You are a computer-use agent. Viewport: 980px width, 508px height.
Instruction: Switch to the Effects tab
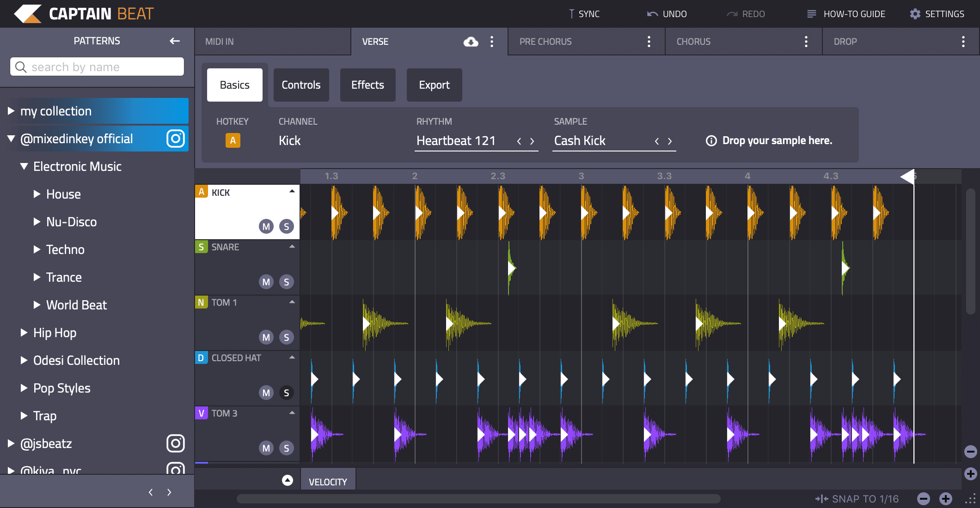coord(367,84)
